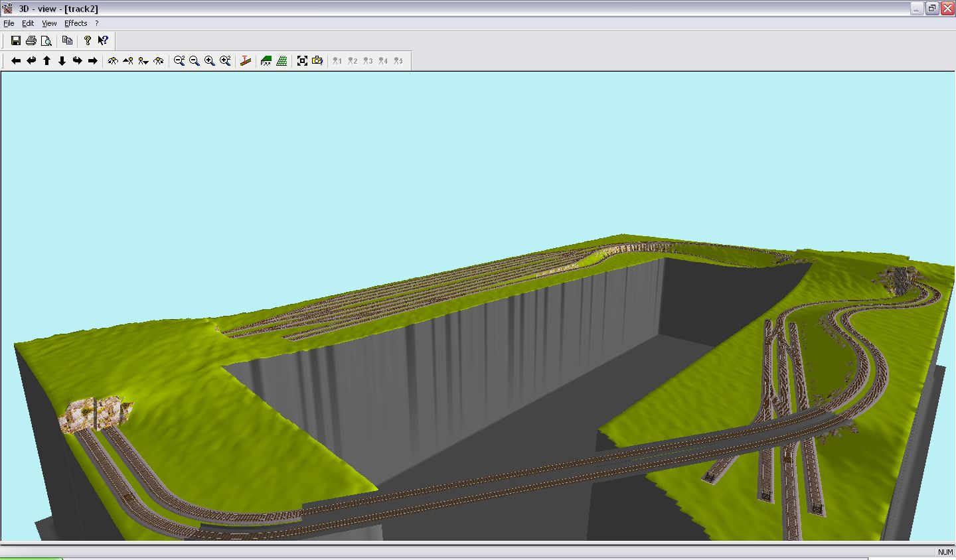The width and height of the screenshot is (956, 560).
Task: Click the solid green terrain surface icon
Action: 266,61
